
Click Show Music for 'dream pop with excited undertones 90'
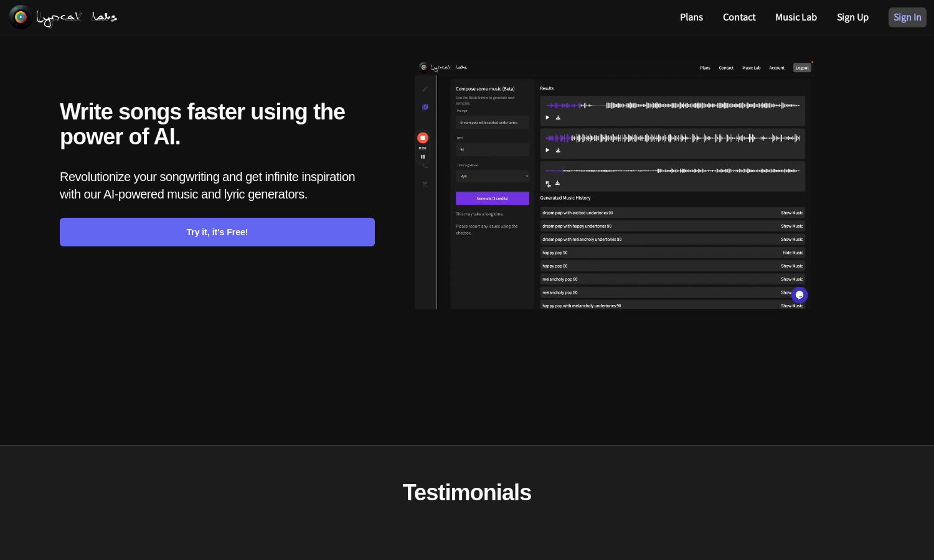coord(792,213)
